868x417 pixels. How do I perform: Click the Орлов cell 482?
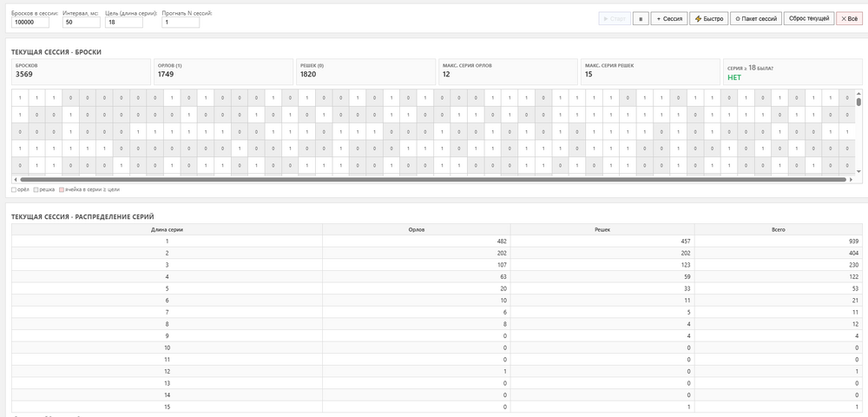tap(417, 242)
